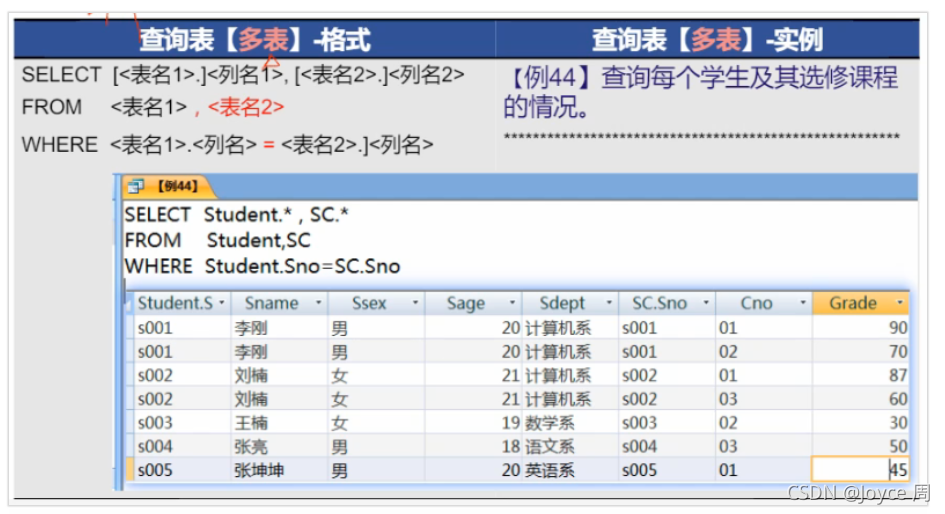Open the Sdept column dropdown arrow
Viewport: 945px width, 514px height.
pyautogui.click(x=609, y=303)
